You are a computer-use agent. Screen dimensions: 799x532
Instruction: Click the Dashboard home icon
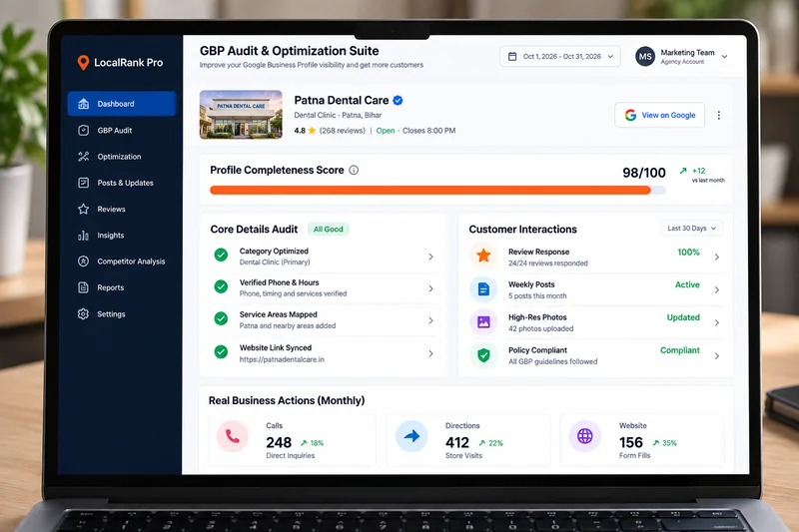click(84, 104)
